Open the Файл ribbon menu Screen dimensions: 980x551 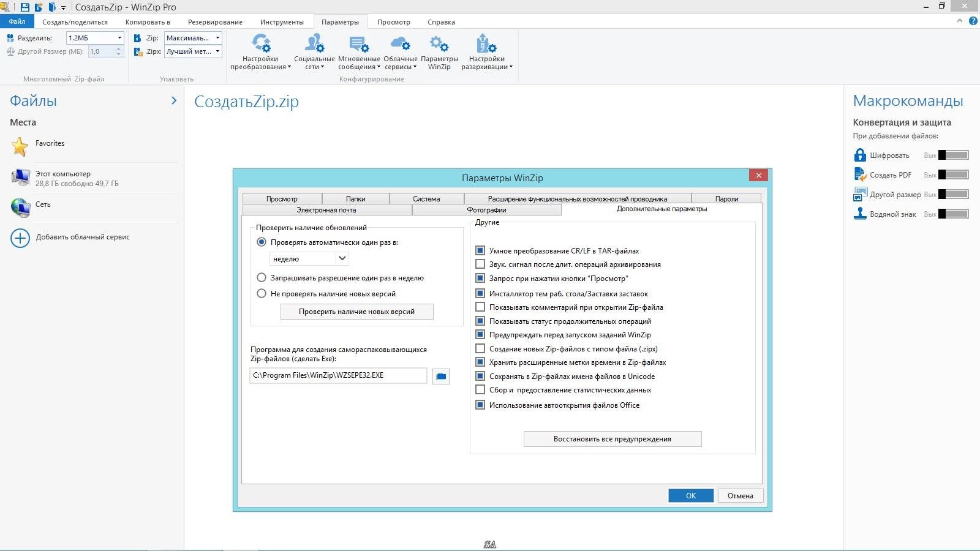[17, 21]
